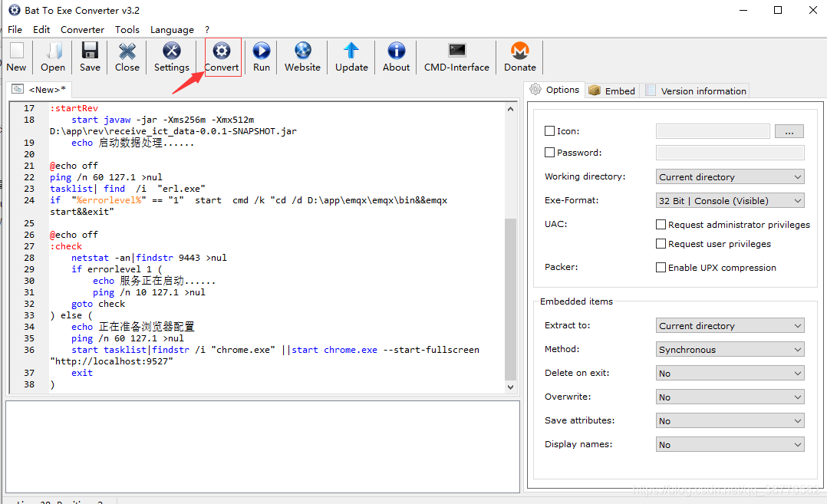Check Request user privileges
827x504 pixels.
click(661, 244)
